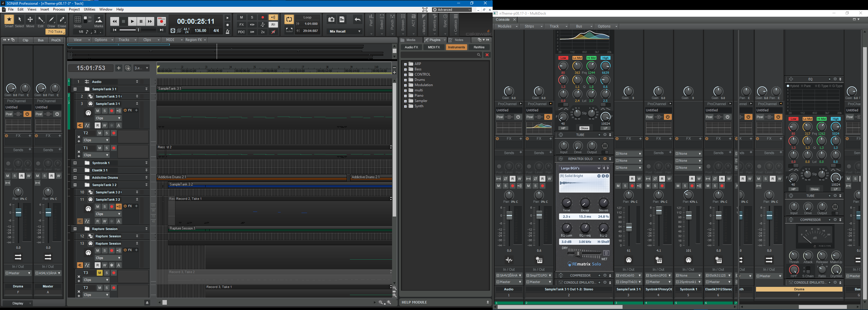This screenshot has height=310, width=868.
Task: Open the Tracks dropdown menu
Action: 127,40
